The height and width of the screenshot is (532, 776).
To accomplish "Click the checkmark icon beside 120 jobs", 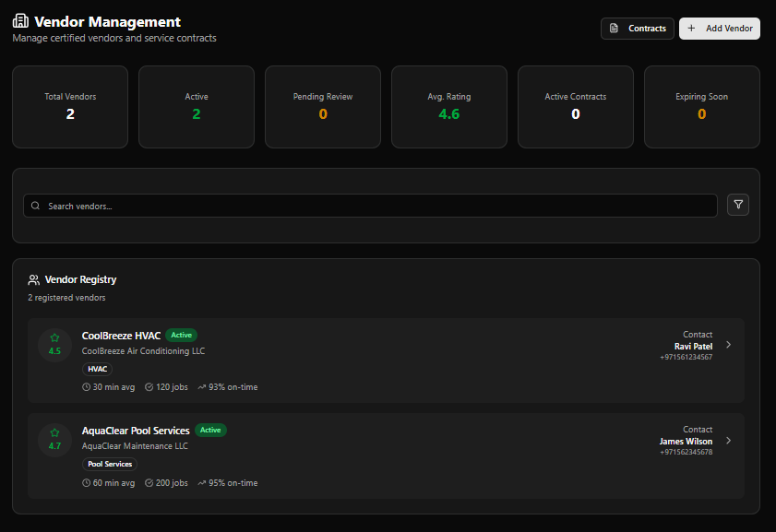I will (x=149, y=387).
